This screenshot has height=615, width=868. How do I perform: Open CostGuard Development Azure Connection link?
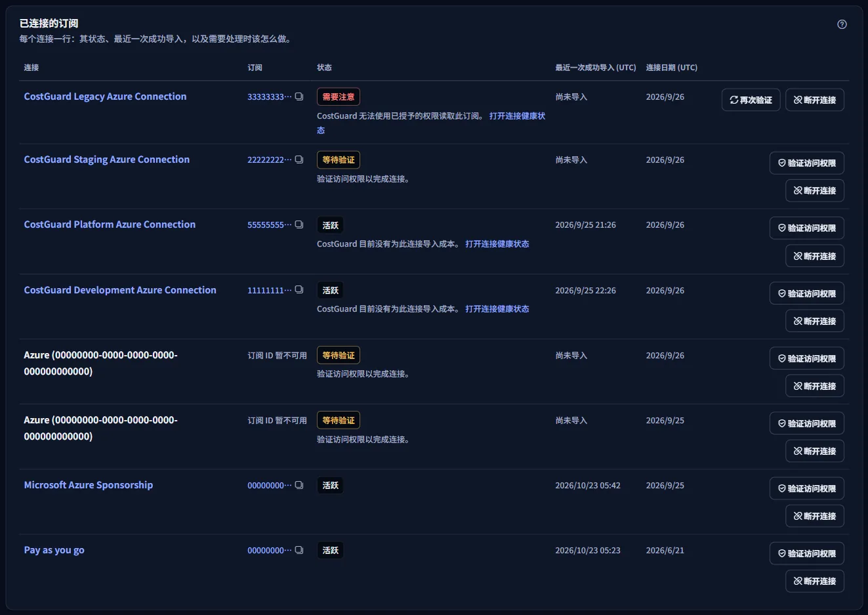pyautogui.click(x=120, y=289)
